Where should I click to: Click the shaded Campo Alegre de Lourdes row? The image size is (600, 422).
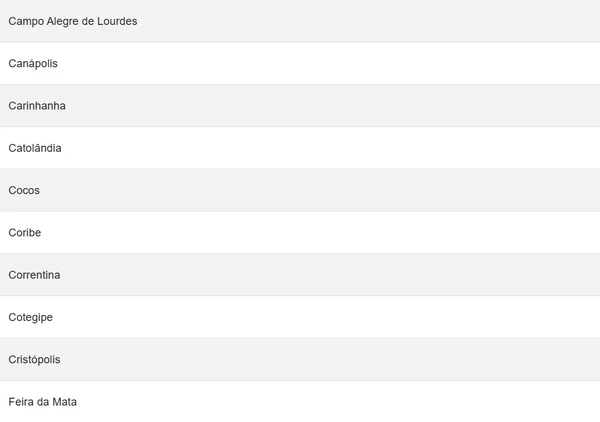[x=300, y=21]
